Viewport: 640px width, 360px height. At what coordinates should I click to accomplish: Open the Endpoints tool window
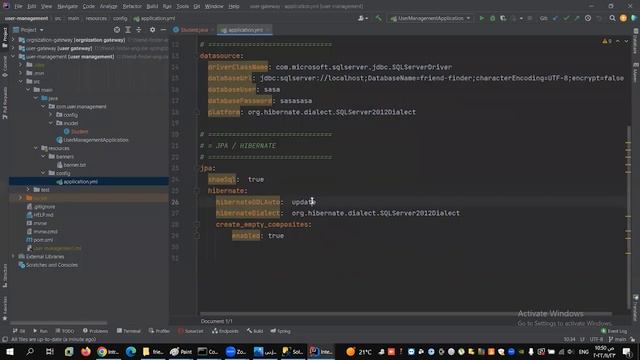pyautogui.click(x=225, y=331)
